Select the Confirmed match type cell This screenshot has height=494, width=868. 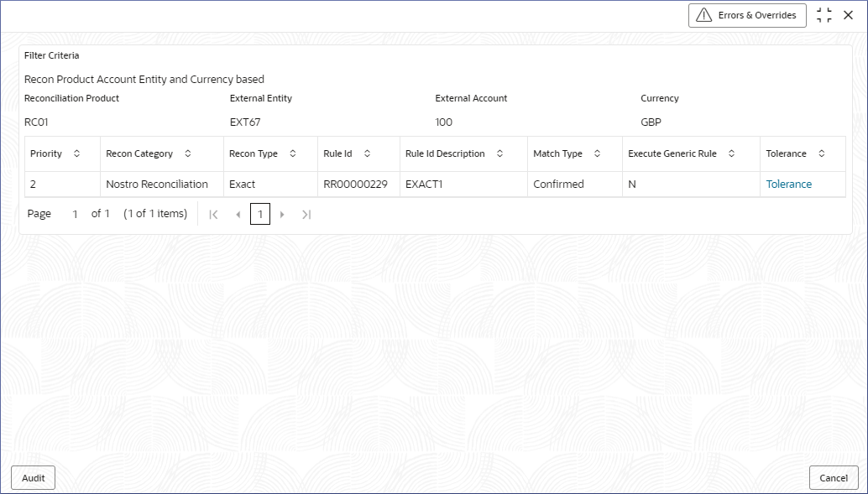(x=574, y=185)
